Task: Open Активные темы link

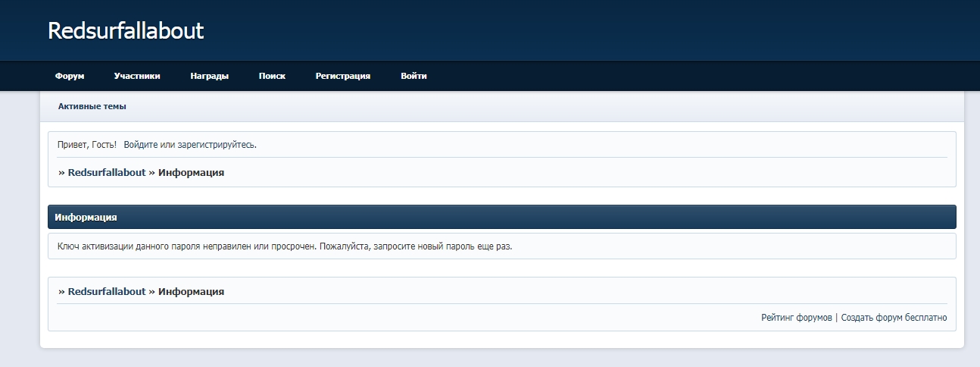Action: (92, 106)
